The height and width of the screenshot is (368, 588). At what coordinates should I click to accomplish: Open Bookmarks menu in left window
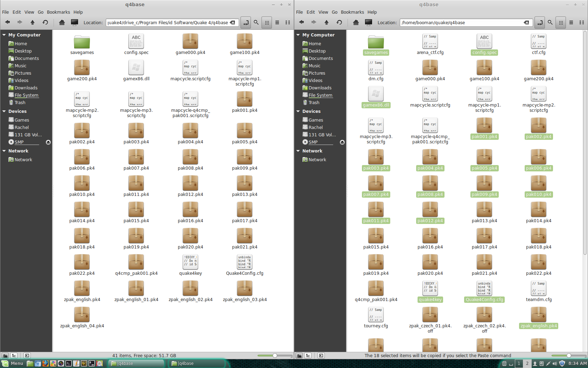[58, 12]
